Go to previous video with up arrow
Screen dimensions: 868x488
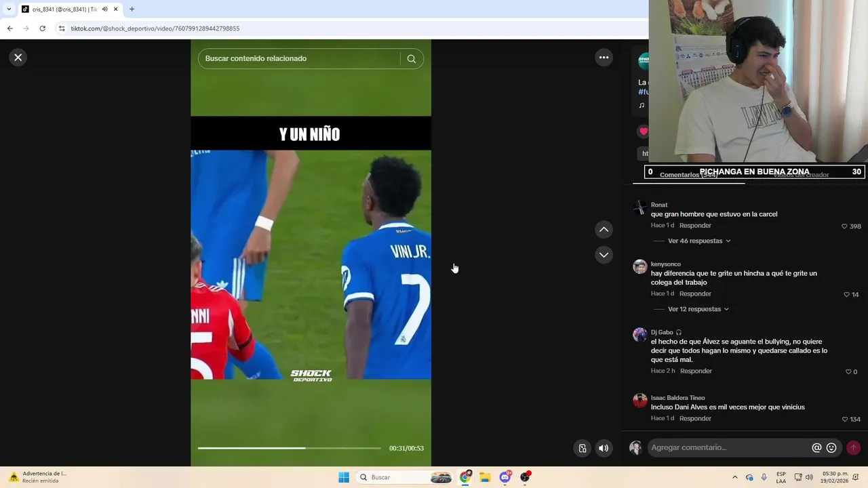(604, 230)
